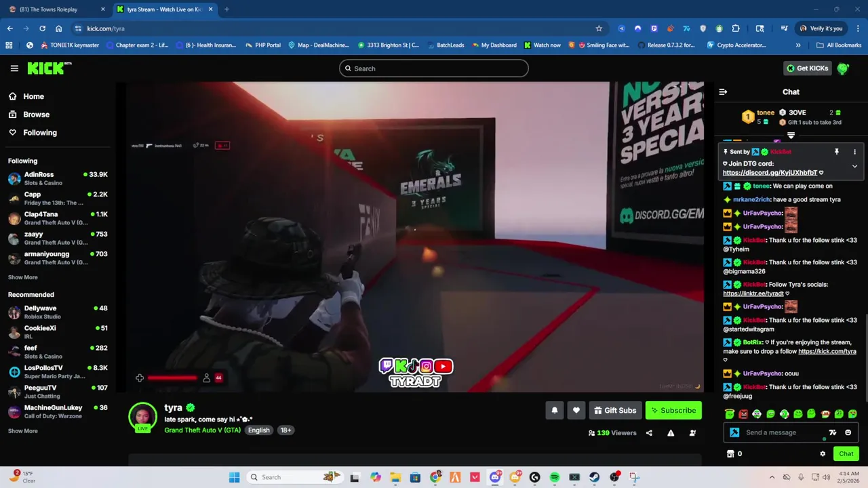This screenshot has height=488, width=868.
Task: Click the Kick search field
Action: (433, 68)
